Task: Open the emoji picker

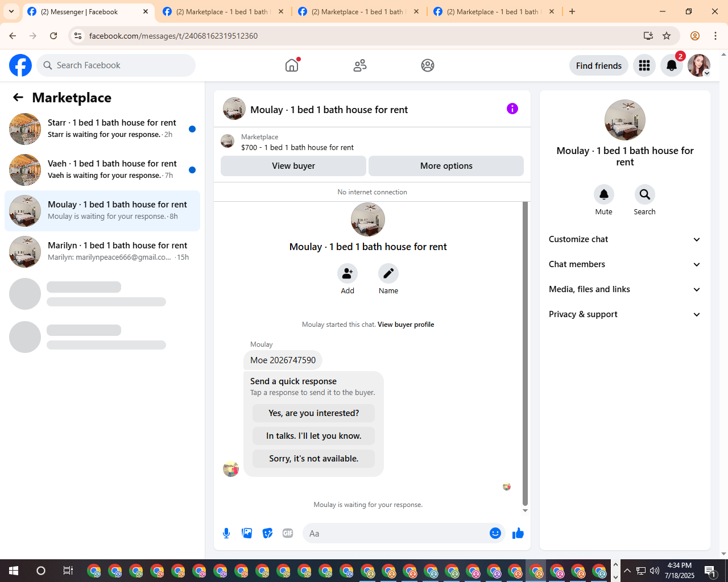Action: (495, 533)
